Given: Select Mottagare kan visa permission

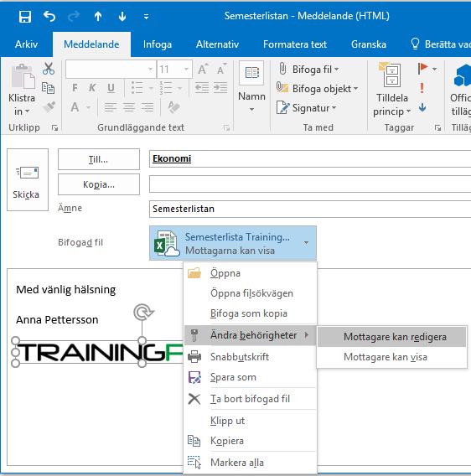Looking at the screenshot, I should pos(391,357).
